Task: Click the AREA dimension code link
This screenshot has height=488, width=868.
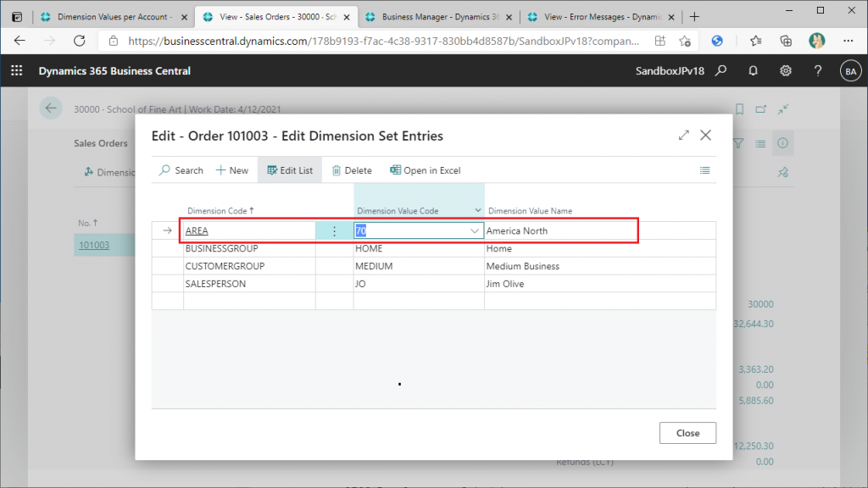Action: 197,230
